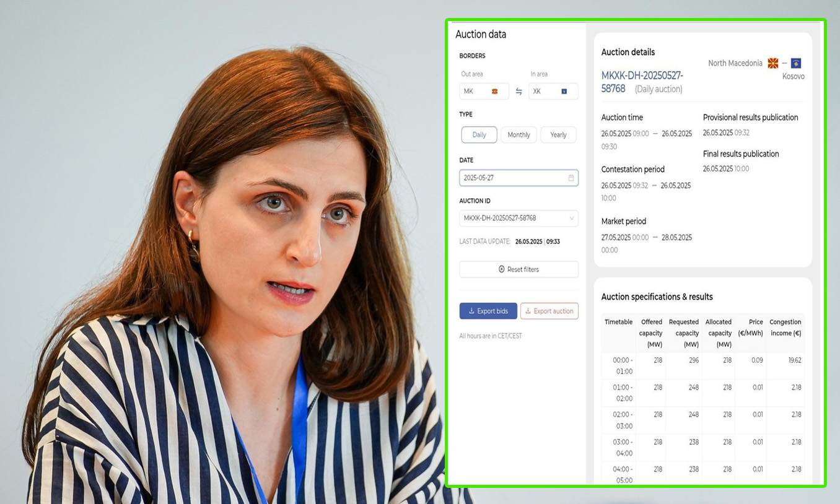840x504 pixels.
Task: Click auction ID MKXK-DH-20250527-58768 heading
Action: [x=642, y=82]
